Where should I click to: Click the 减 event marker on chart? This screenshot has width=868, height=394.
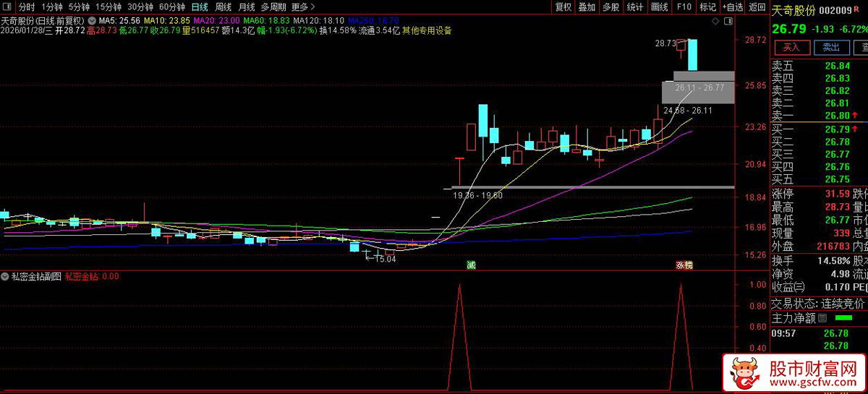click(471, 265)
